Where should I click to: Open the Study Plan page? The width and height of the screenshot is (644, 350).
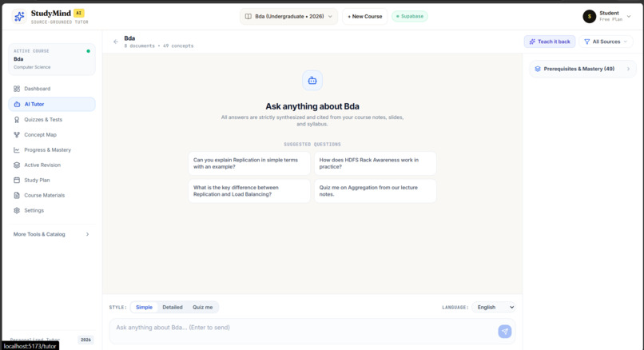52,180
